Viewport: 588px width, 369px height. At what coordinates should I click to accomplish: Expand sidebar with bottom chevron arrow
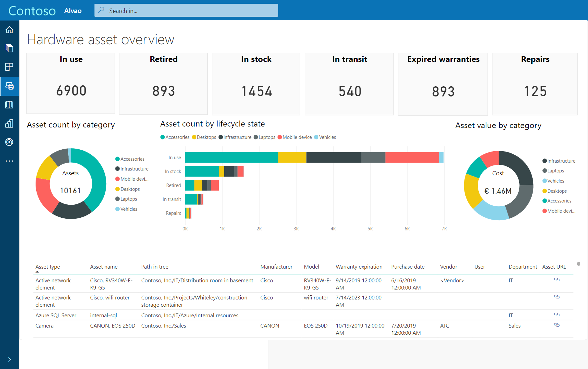9,360
